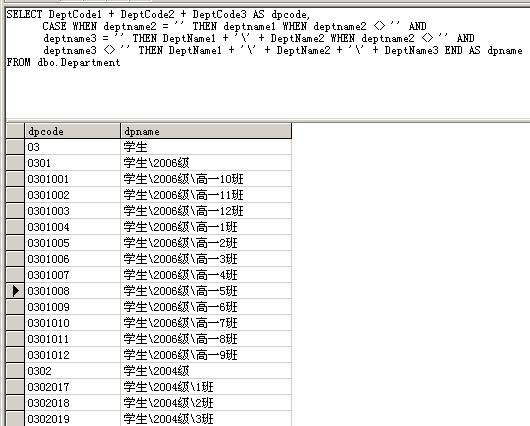This screenshot has height=426, width=530.
Task: Select cell with dpcode 0302
Action: (73, 371)
